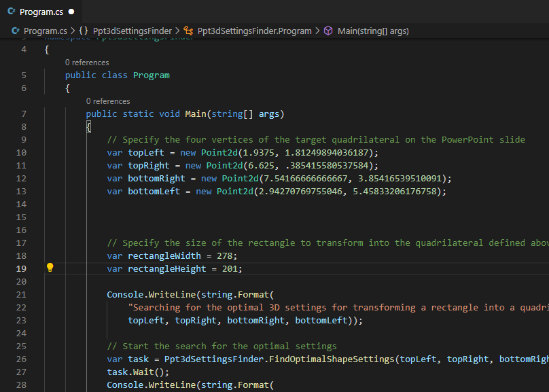The image size is (549, 392).
Task: Click the C# file icon on the Program.cs tab
Action: [12, 12]
